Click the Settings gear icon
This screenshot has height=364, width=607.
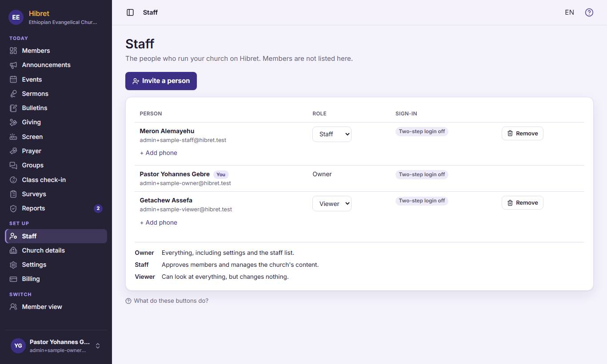13,265
